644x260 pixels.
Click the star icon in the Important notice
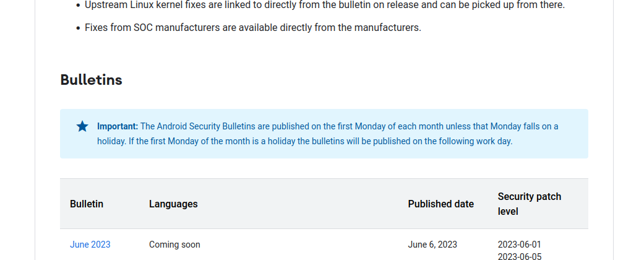[82, 126]
